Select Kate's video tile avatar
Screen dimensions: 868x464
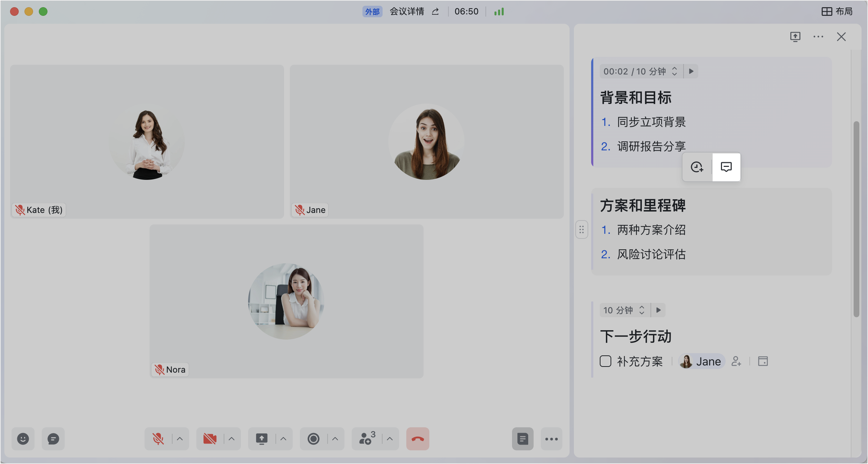(x=147, y=142)
